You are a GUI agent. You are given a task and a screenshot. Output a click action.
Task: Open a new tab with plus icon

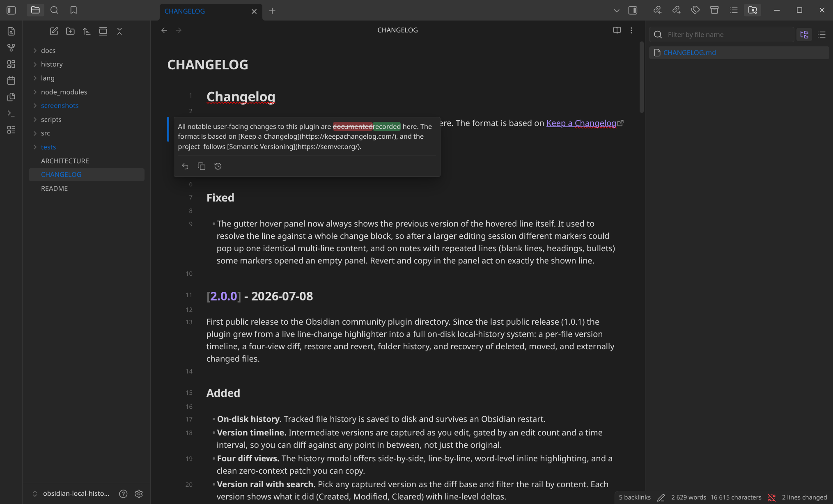(272, 11)
